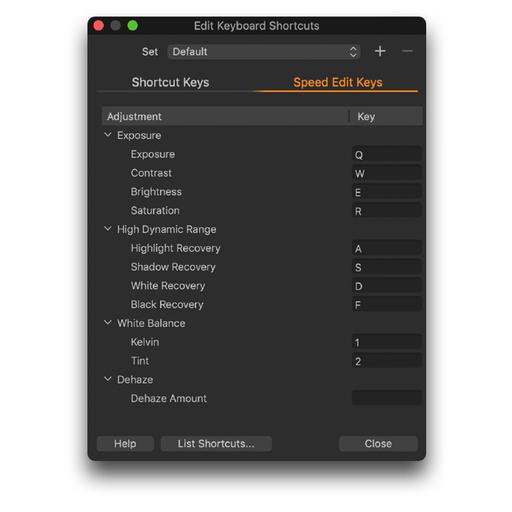Open the Default set dropdown
The height and width of the screenshot is (512, 512).
coord(264,52)
